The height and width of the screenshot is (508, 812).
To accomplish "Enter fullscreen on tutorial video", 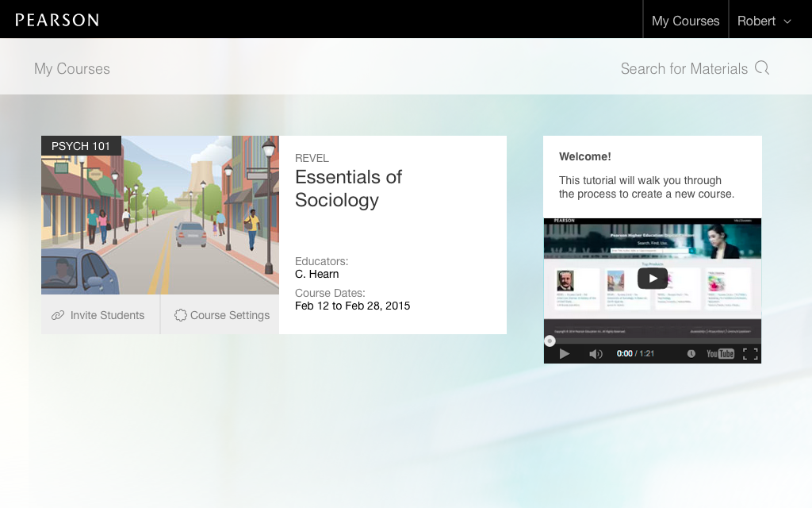I will (750, 353).
